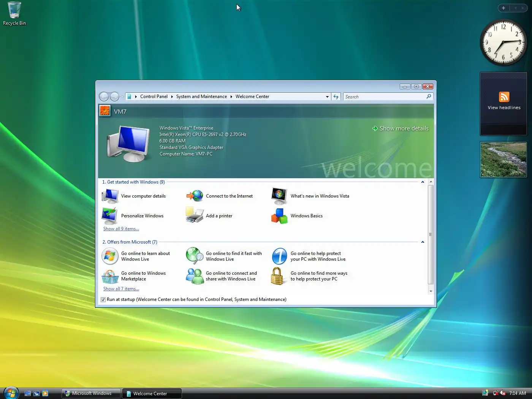
Task: Click the Personalize Windows label
Action: point(142,216)
